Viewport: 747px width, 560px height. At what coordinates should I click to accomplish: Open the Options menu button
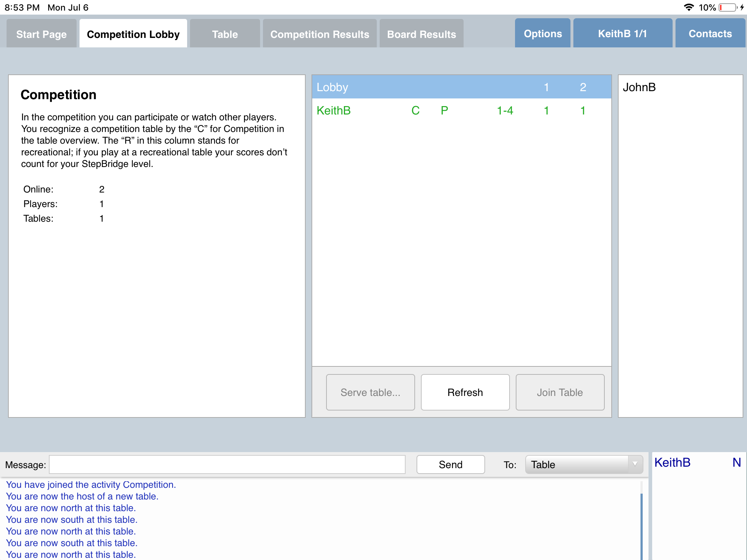[x=542, y=34]
